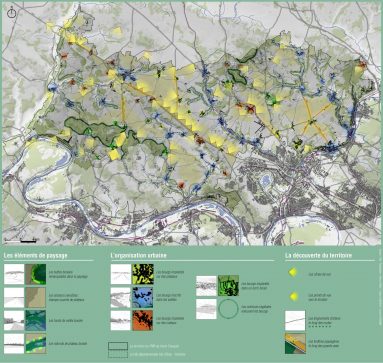This screenshot has width=383, height=363.
Task: Open the sketch beside the blue village swatch
Action: click(x=121, y=297)
